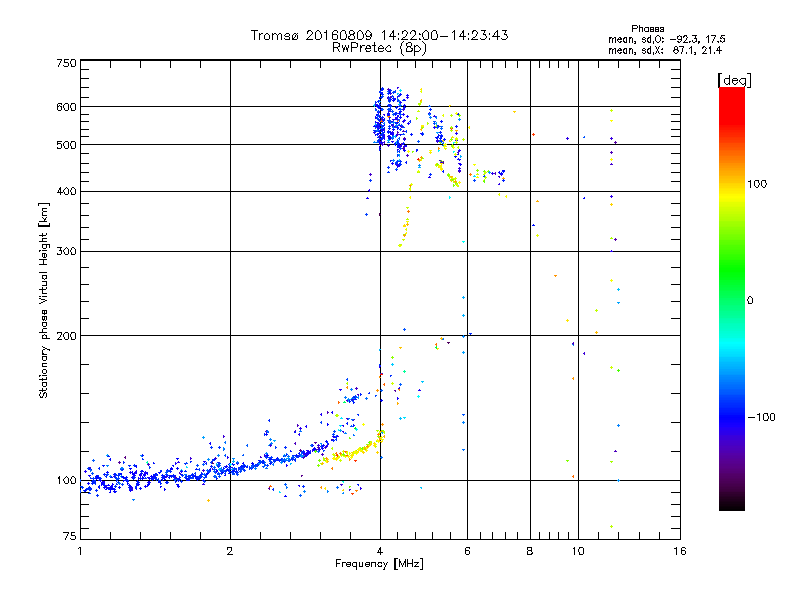Viewport: 800px width, 600px height.
Task: Click x-axis tick label '16'
Action: [680, 551]
